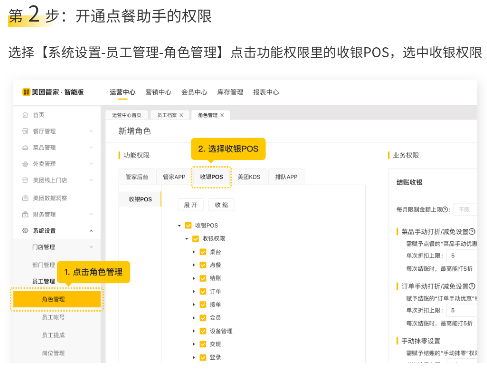Click the 每月限制金额上限 input field
487x370 pixels.
(465, 209)
